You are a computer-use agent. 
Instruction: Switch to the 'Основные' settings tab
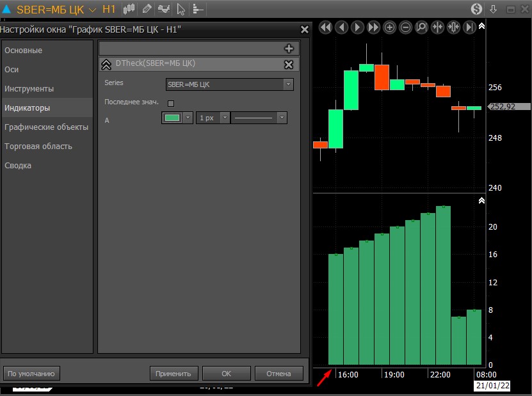[24, 51]
